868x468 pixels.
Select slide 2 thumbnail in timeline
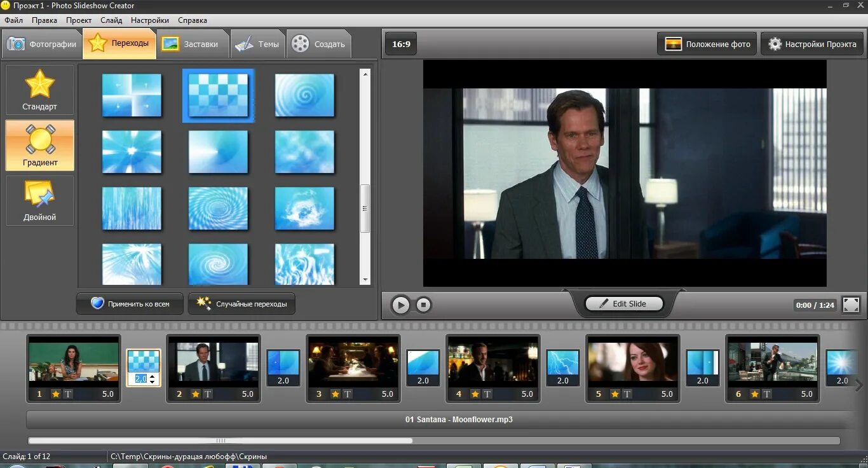[x=214, y=362]
